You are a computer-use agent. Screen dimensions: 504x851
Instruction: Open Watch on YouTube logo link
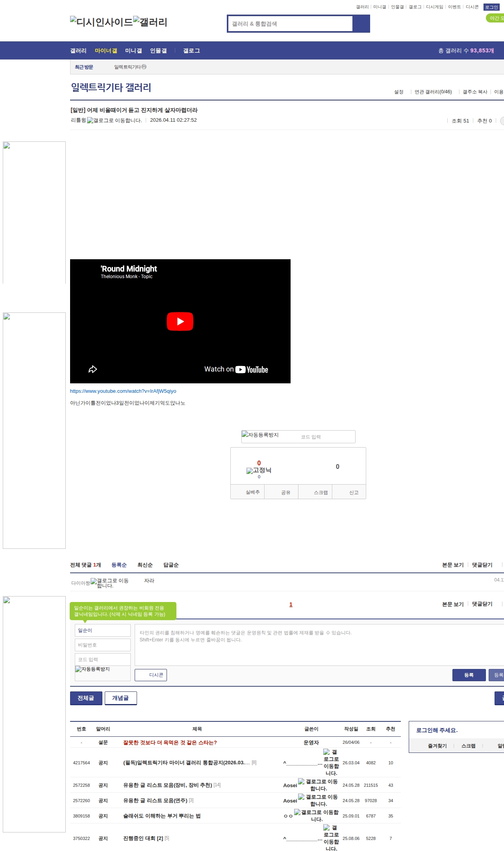point(236,369)
